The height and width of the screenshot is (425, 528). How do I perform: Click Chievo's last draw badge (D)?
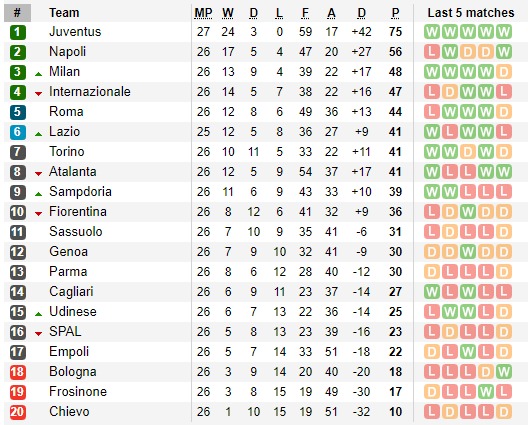[504, 412]
